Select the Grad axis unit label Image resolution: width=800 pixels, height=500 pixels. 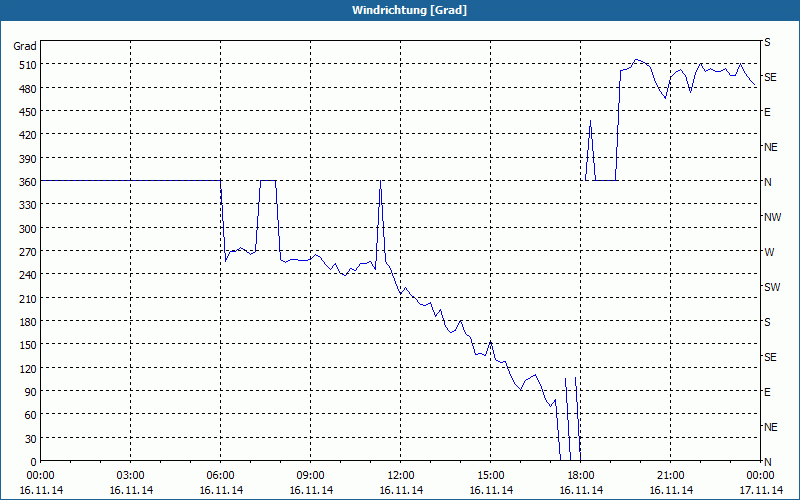click(x=24, y=46)
